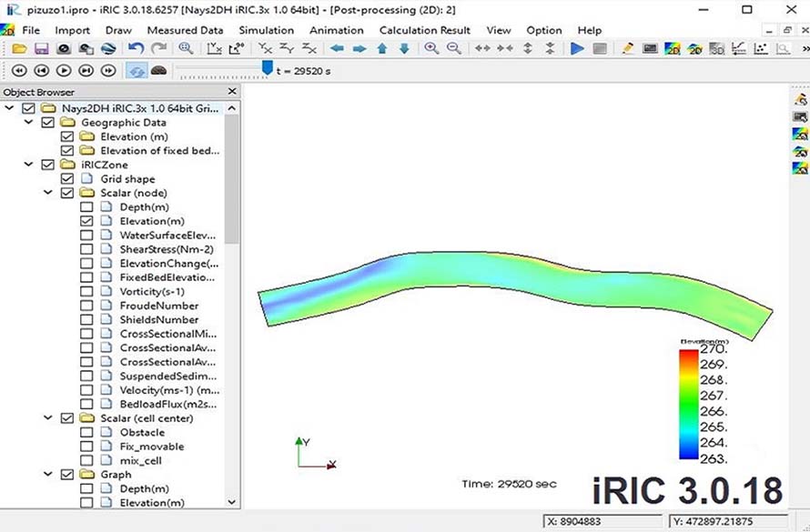Collapse the Geographic Data tree node
The image size is (810, 532).
click(x=29, y=123)
